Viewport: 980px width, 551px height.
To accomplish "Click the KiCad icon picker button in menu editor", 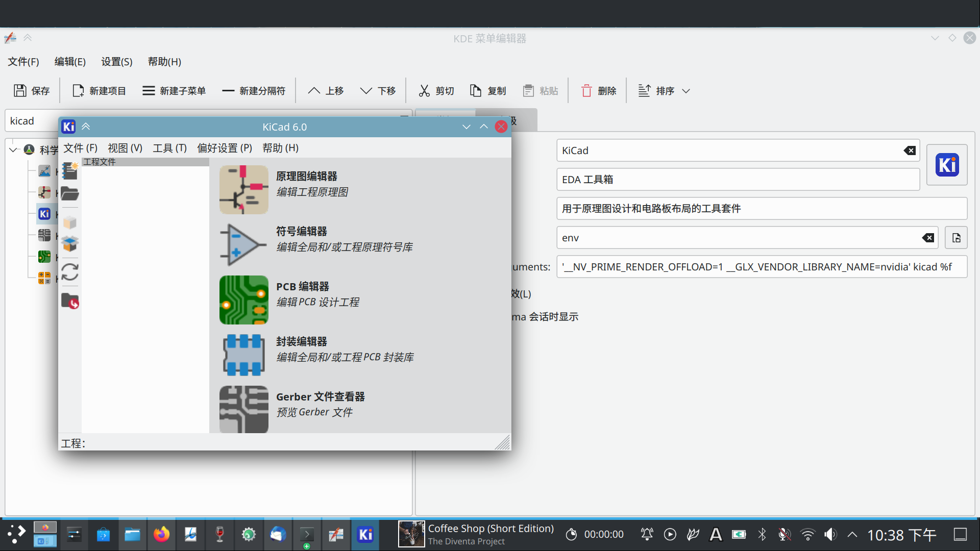I will [x=947, y=165].
